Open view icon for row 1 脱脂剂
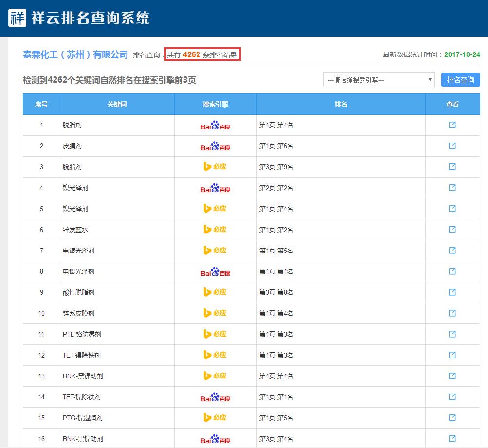Screen dimensions: 488x448 pos(452,125)
